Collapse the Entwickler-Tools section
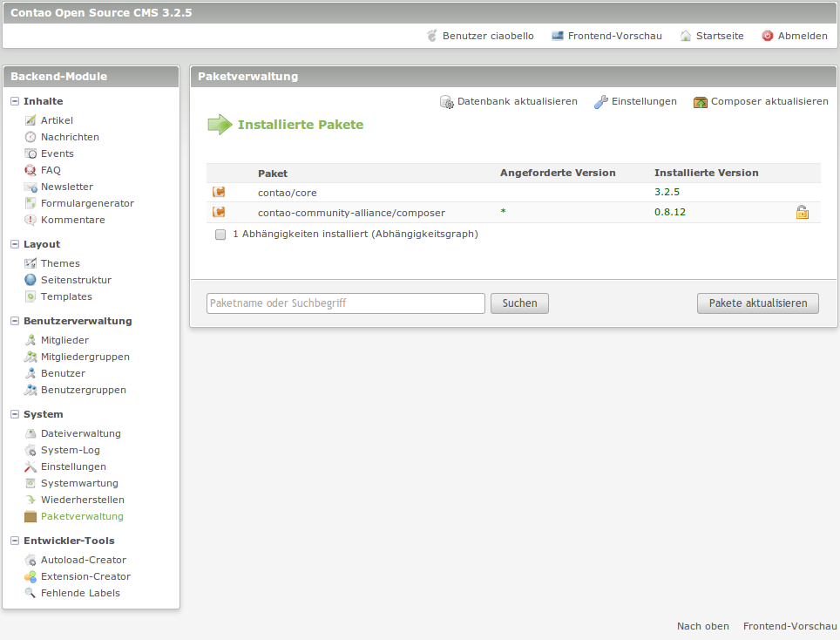Screen dimensions: 840x640 (15, 541)
